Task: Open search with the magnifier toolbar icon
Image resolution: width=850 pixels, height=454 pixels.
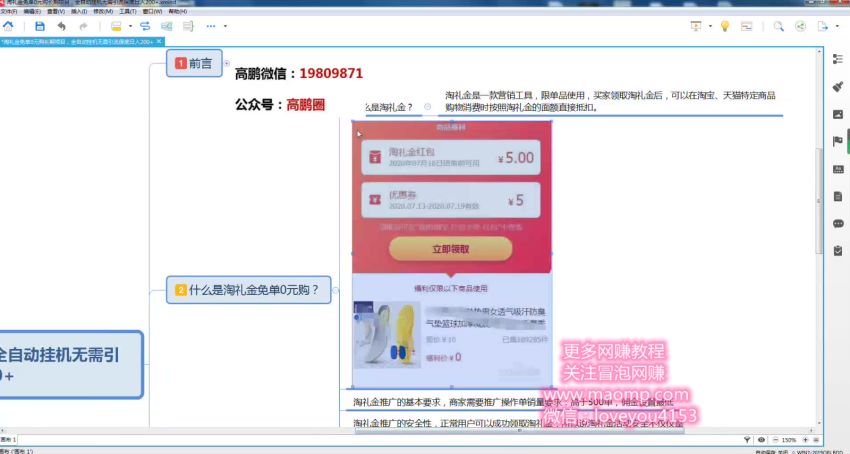Action: tap(778, 26)
